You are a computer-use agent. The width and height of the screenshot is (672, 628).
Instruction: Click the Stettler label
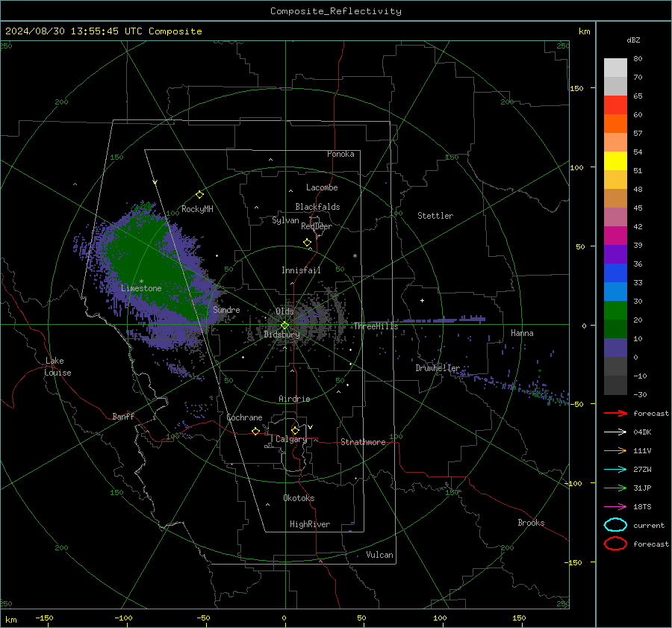click(x=435, y=216)
